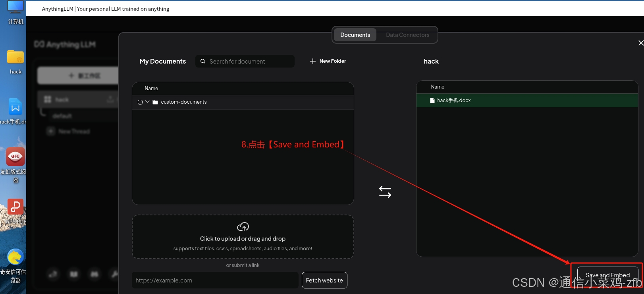The width and height of the screenshot is (644, 294).
Task: Click the search magnifier icon
Action: click(x=203, y=61)
